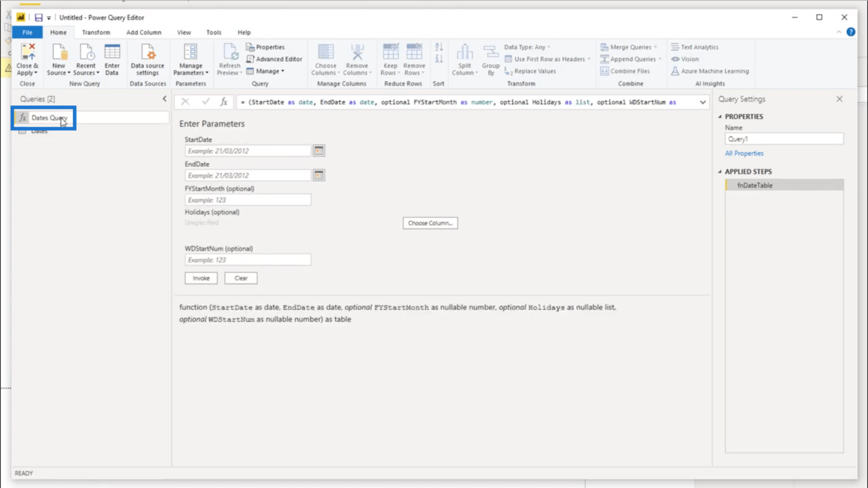Image resolution: width=868 pixels, height=488 pixels.
Task: Click the Group By icon
Action: pos(491,52)
